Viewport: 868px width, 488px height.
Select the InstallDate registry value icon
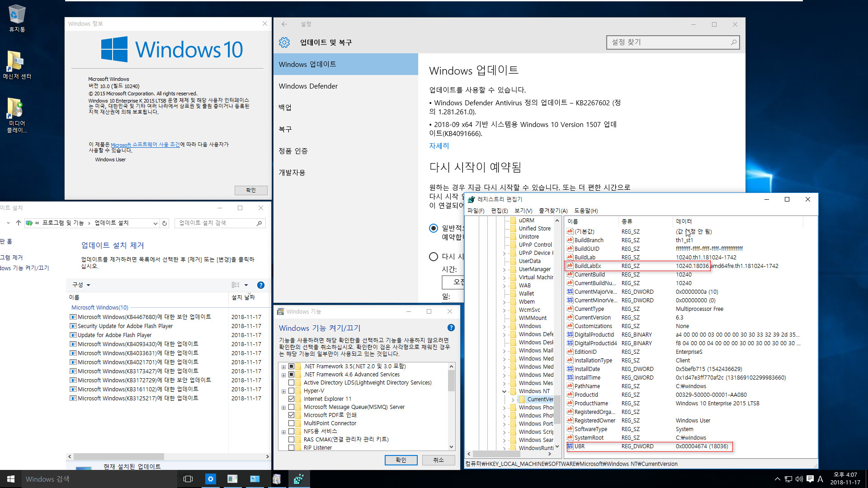click(x=570, y=369)
